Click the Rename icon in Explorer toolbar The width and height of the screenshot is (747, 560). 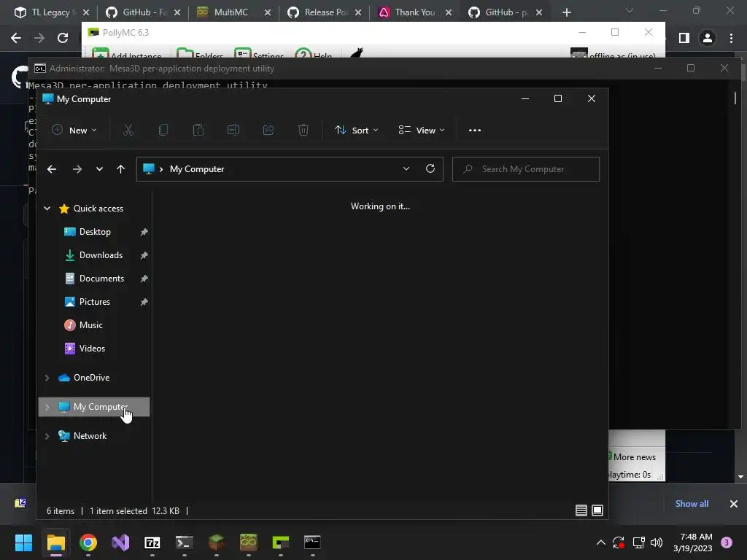[x=233, y=130]
